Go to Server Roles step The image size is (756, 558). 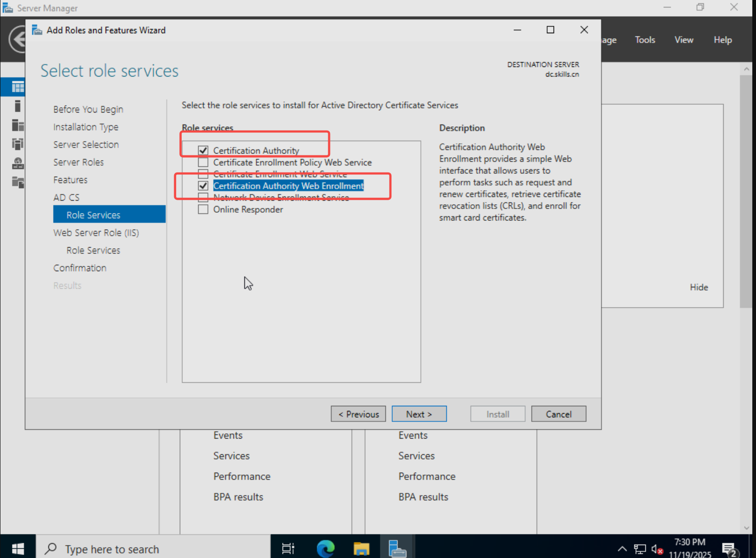[78, 162]
